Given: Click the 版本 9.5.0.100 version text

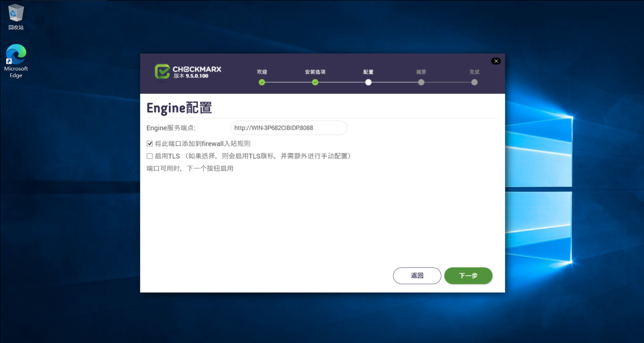Looking at the screenshot, I should pos(191,76).
